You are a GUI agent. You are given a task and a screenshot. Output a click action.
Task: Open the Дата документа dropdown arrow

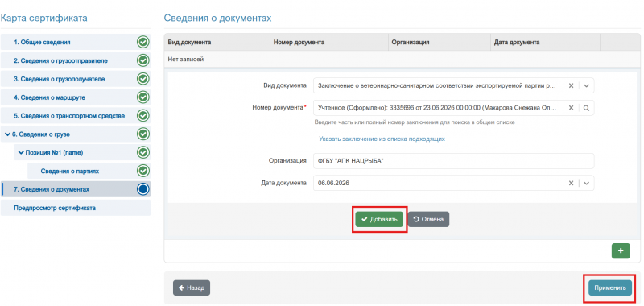click(587, 183)
